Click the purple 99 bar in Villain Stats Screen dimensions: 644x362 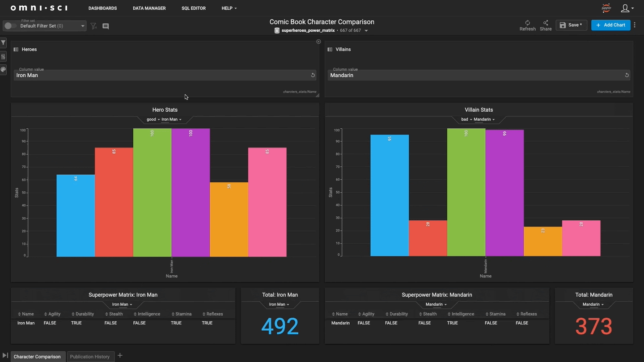(x=504, y=193)
